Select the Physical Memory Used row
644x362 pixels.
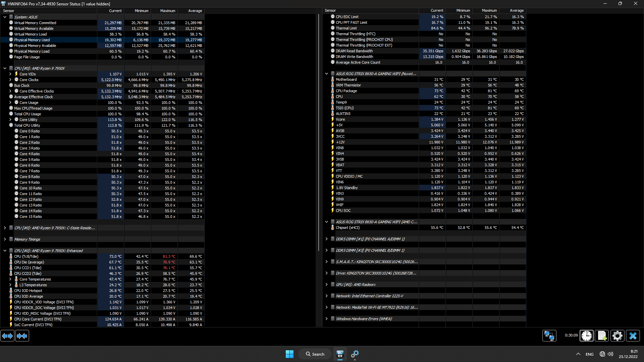(32, 40)
